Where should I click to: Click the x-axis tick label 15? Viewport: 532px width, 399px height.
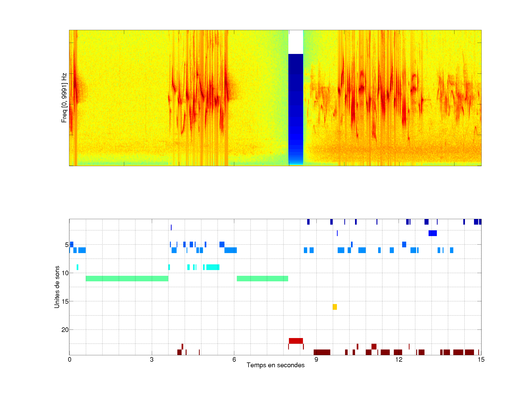click(x=481, y=359)
